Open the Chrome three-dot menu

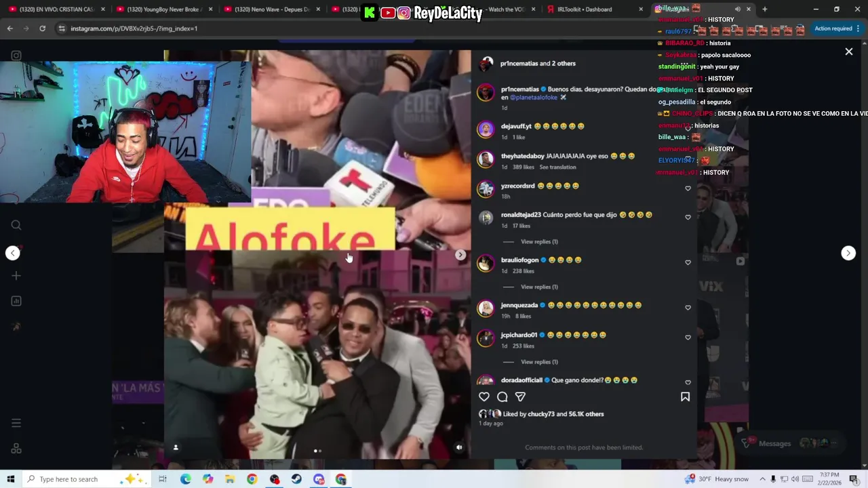(859, 28)
